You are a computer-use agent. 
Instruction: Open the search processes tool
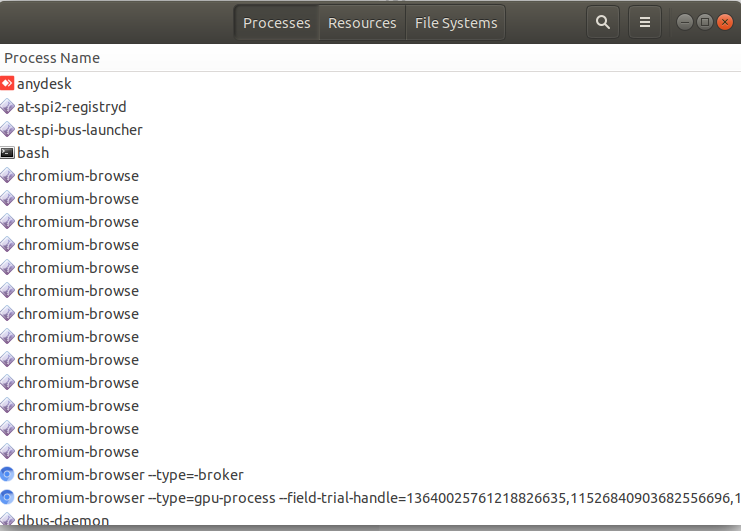click(x=603, y=22)
